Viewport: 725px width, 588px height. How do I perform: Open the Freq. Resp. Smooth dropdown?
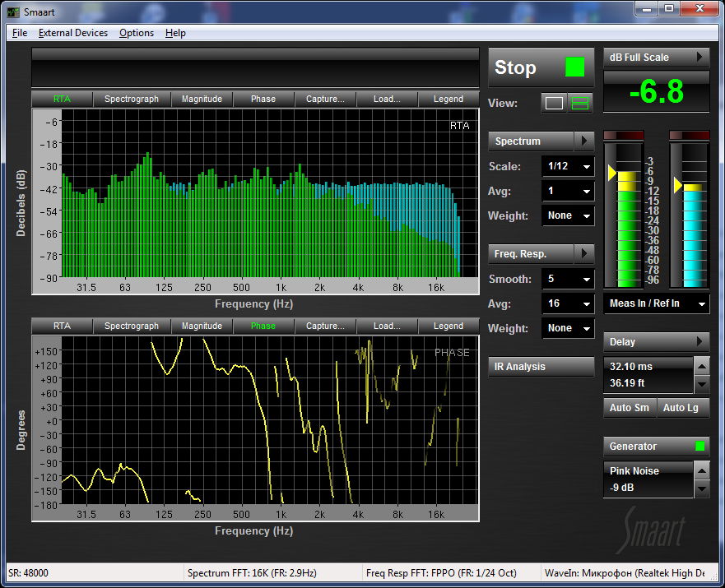point(568,280)
